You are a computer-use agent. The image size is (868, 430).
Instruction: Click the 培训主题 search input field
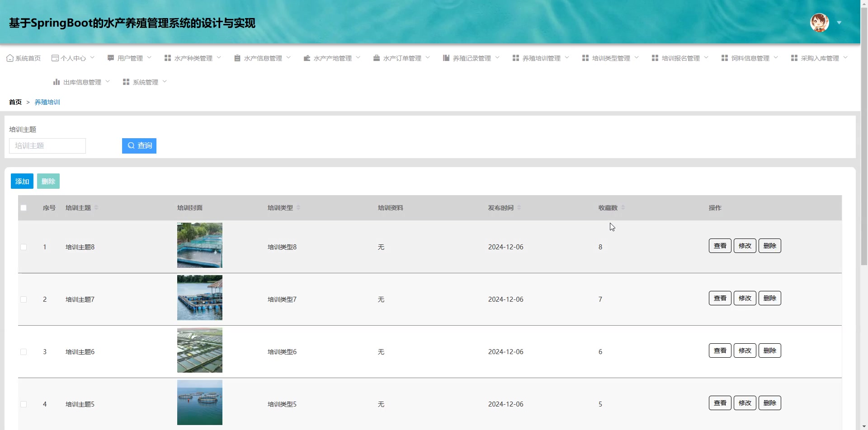point(47,145)
